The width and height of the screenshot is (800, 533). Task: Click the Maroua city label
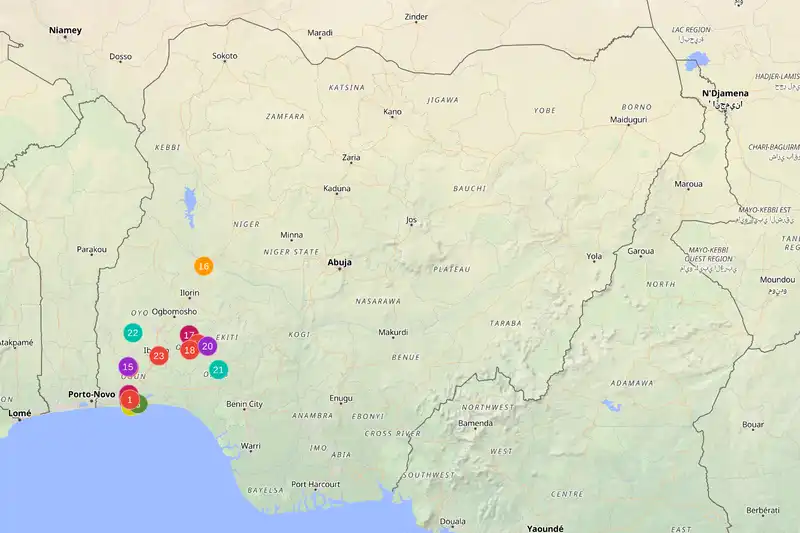pyautogui.click(x=688, y=184)
